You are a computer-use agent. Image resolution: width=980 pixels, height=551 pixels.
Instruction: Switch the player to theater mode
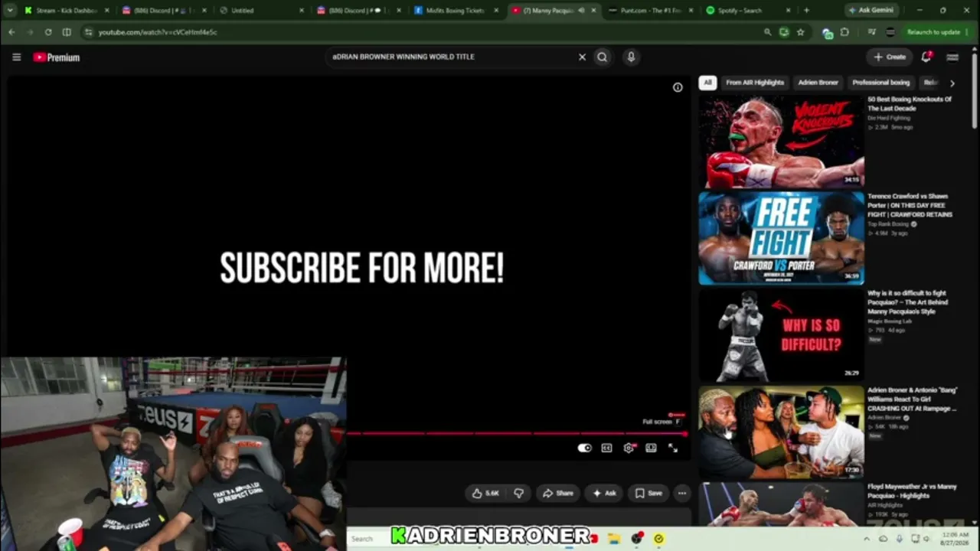coord(651,448)
